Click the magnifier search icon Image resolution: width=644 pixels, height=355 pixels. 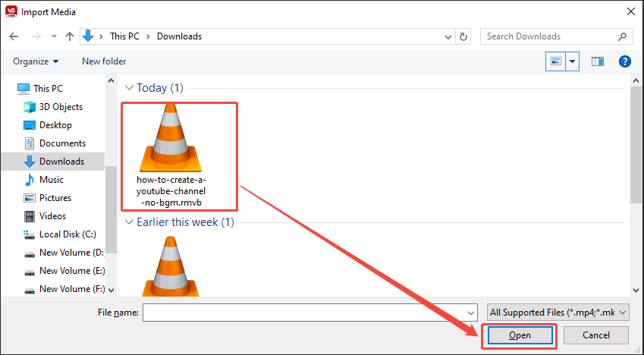622,36
